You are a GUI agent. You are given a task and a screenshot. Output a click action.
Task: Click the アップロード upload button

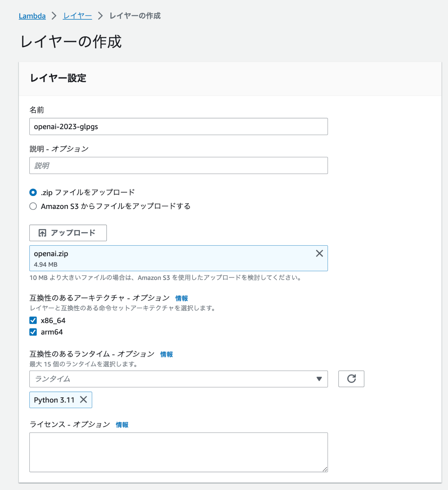[68, 233]
